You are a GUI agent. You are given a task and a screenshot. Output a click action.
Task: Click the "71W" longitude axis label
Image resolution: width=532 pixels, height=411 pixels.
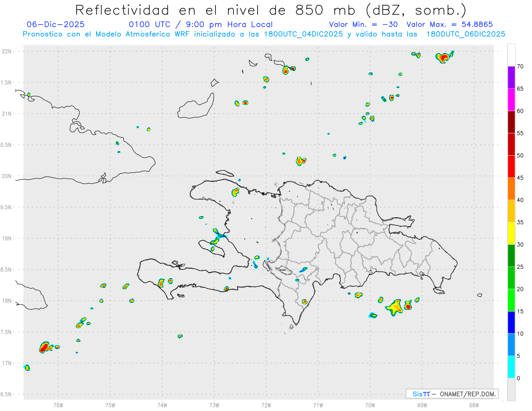pos(318,405)
